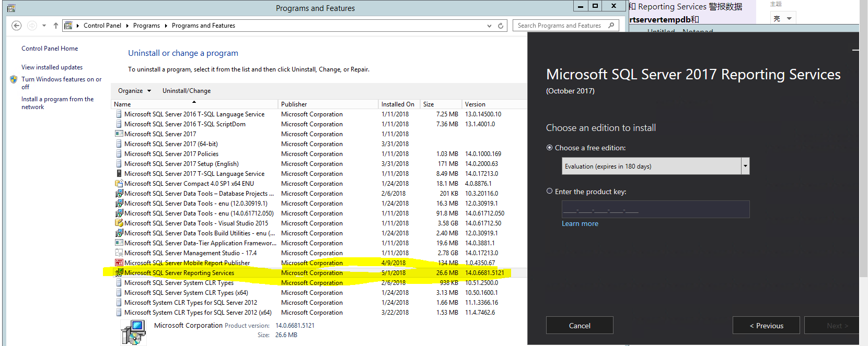The width and height of the screenshot is (868, 346).
Task: Minimize the installer window dash button
Action: pos(855,50)
